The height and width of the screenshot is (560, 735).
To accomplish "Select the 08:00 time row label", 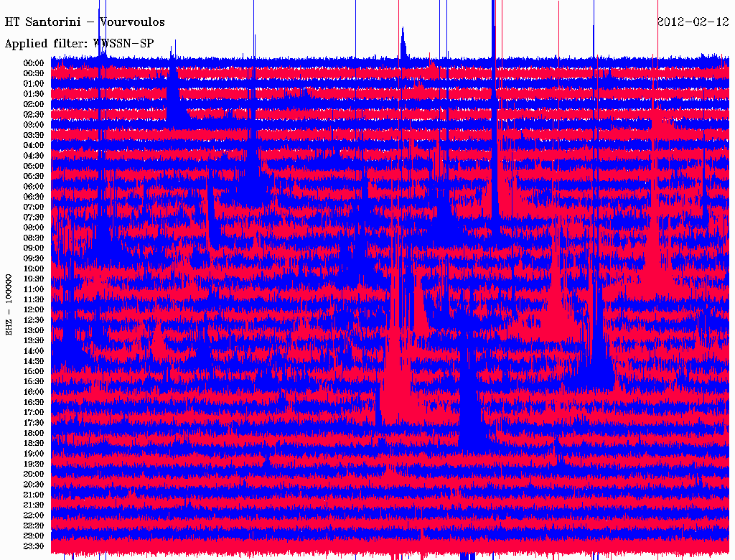I will point(34,228).
